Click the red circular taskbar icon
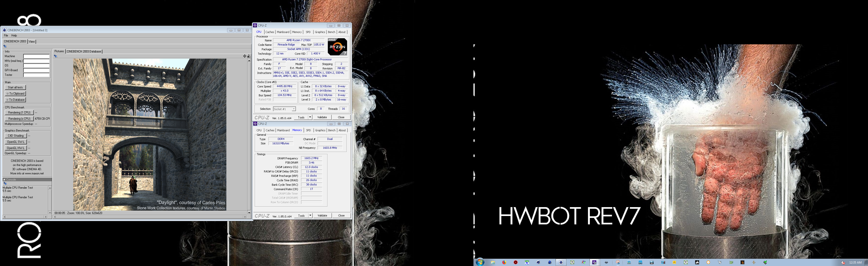Image resolution: width=868 pixels, height=266 pixels. pyautogui.click(x=516, y=262)
